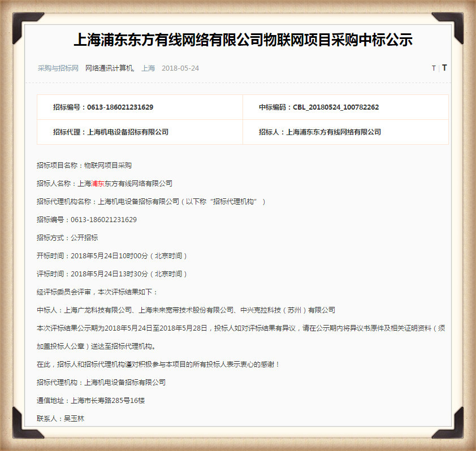Click the page title 上海浦东东方有线网络有限公司物联网项目采购中标公示
The height and width of the screenshot is (451, 476).
coord(243,40)
